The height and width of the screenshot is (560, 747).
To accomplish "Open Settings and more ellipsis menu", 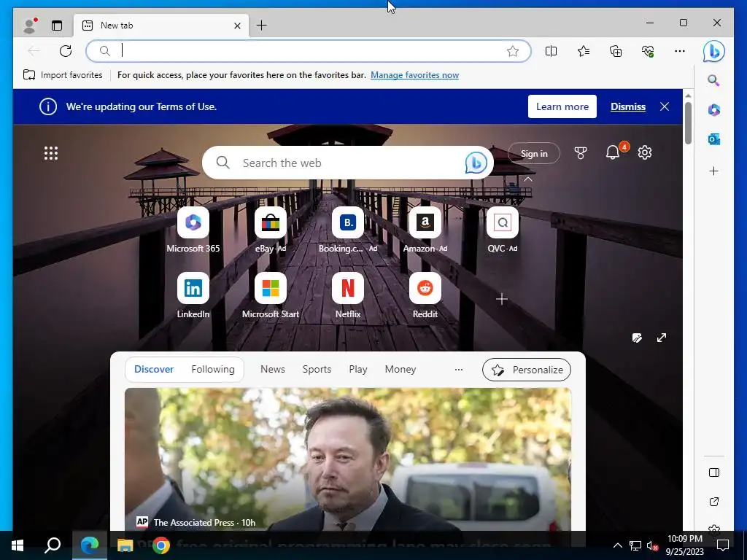I will coord(680,51).
